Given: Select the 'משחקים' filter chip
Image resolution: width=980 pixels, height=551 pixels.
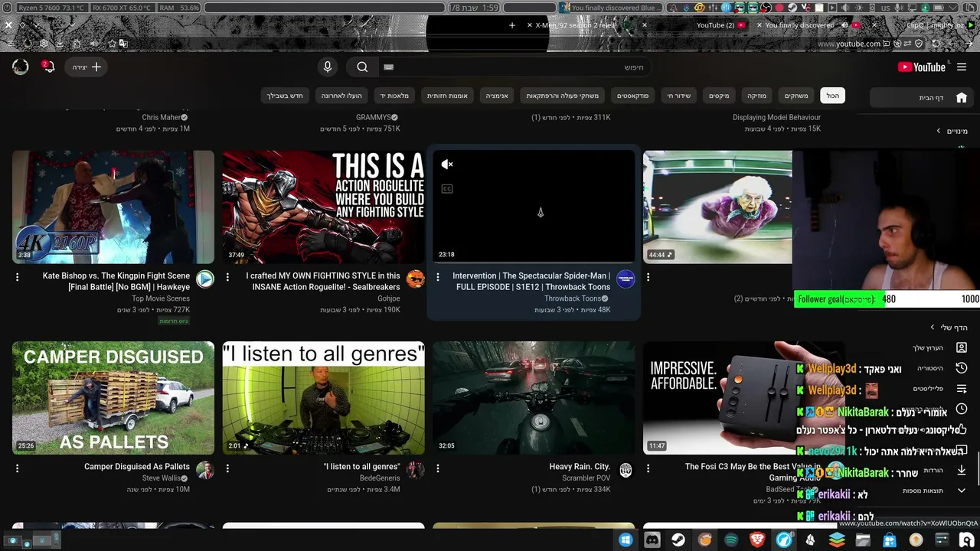Looking at the screenshot, I should point(796,96).
